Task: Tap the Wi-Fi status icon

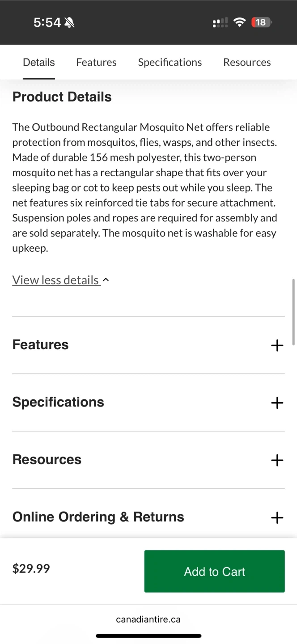Action: (240, 22)
